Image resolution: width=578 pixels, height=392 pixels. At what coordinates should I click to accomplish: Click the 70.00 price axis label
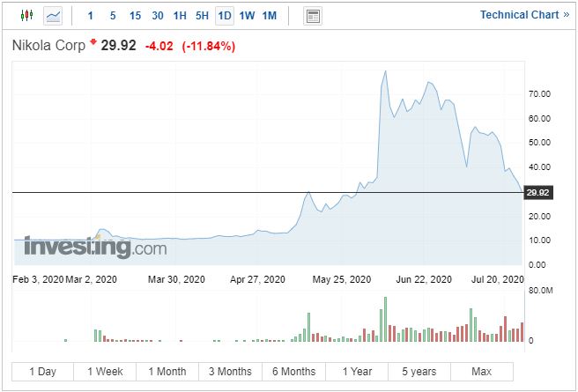[539, 94]
